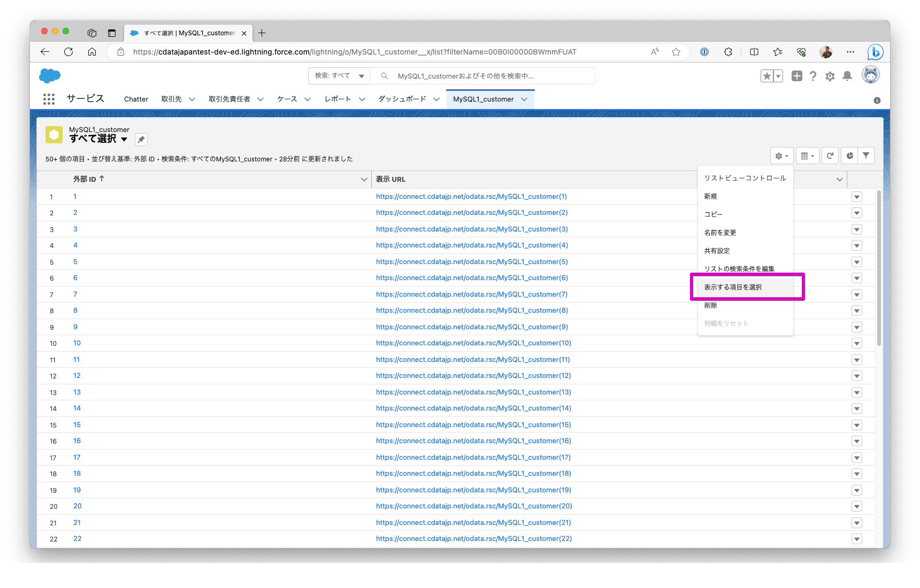The height and width of the screenshot is (588, 920).
Task: Open record link 12 in 外部 ID
Action: point(77,376)
